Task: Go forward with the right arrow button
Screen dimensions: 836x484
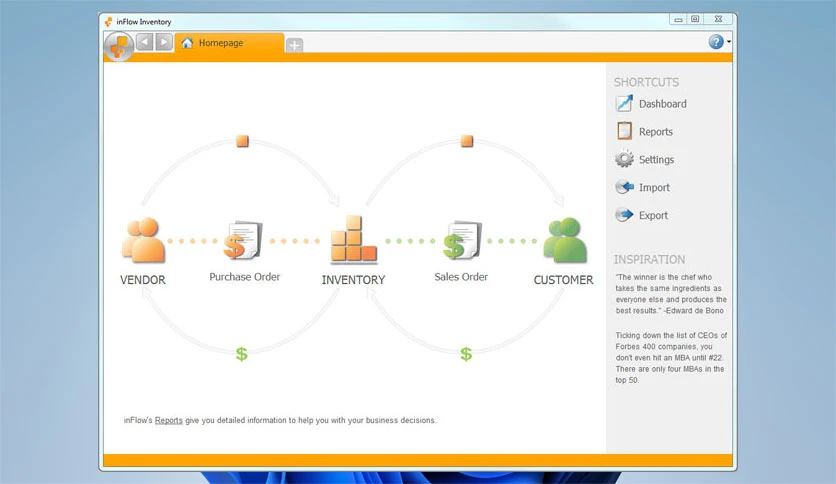Action: click(x=164, y=42)
